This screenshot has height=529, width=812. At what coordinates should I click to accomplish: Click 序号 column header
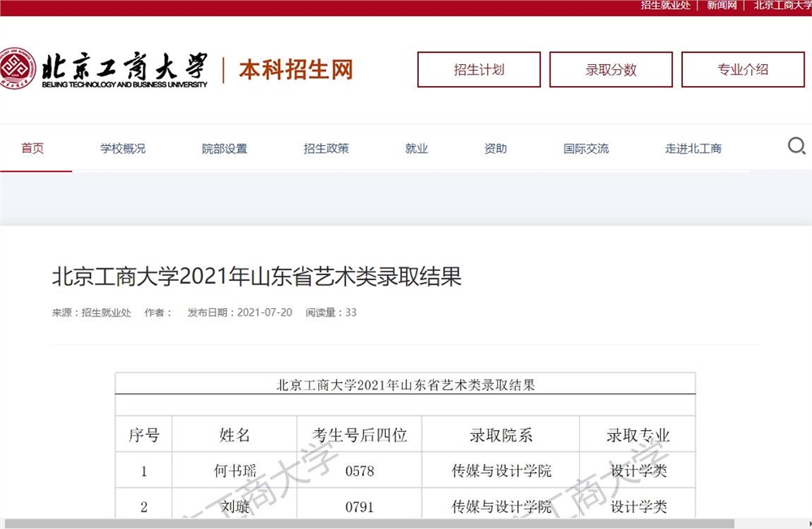pyautogui.click(x=144, y=435)
